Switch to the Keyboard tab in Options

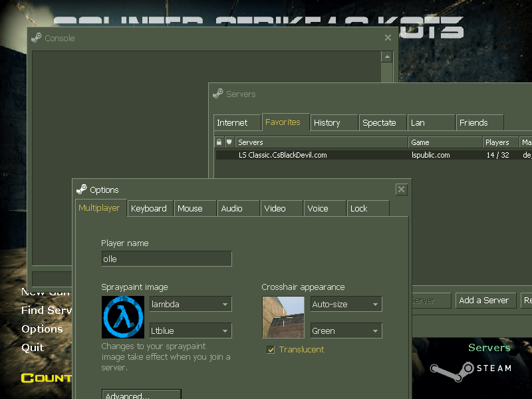[149, 208]
